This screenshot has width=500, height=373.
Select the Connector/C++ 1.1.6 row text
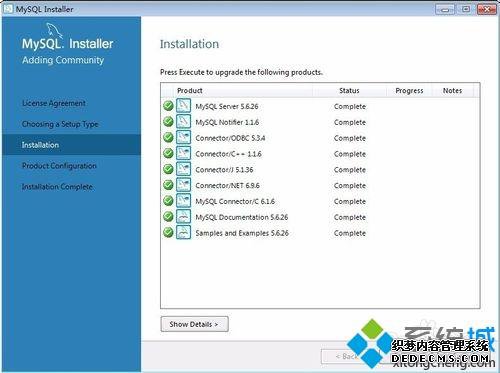pyautogui.click(x=228, y=154)
